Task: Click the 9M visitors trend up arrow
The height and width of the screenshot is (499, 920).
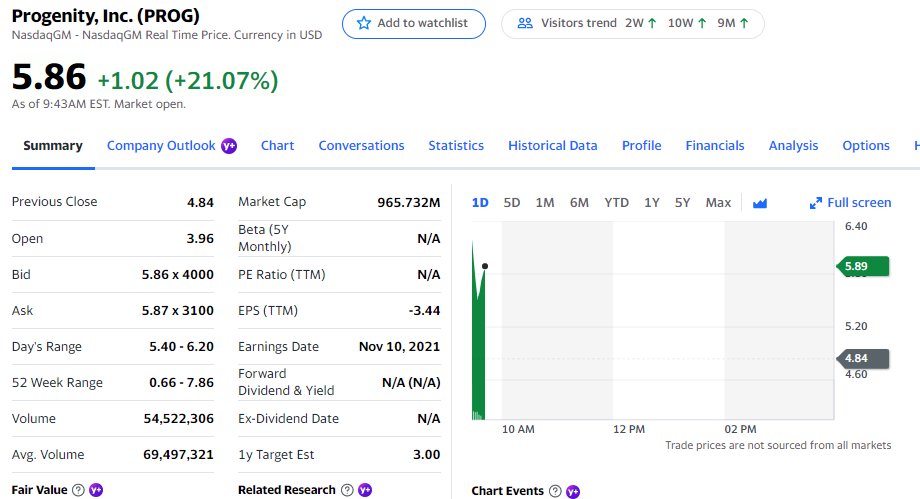Action: (x=744, y=23)
